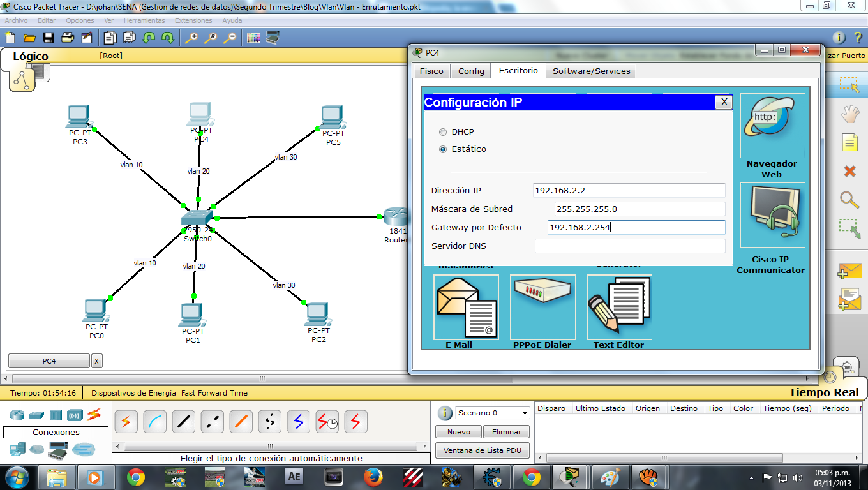Open the drawing palette toolbar icon
Image resolution: width=868 pixels, height=490 pixels.
[253, 38]
